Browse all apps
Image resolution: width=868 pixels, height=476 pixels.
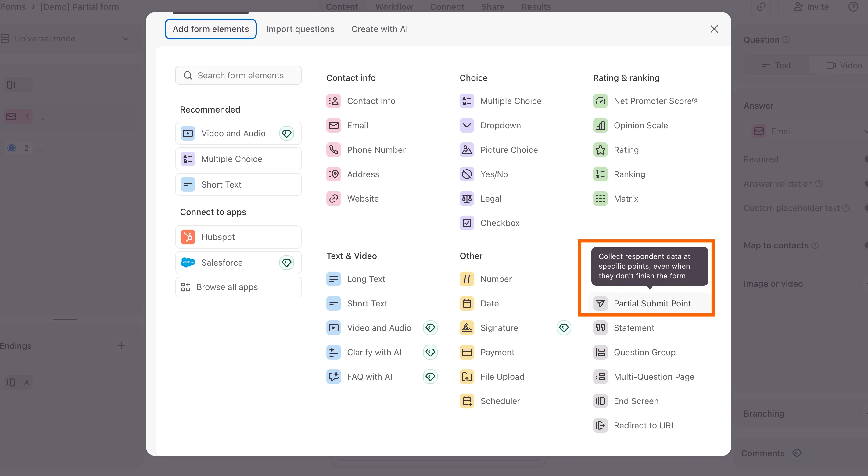coord(238,287)
